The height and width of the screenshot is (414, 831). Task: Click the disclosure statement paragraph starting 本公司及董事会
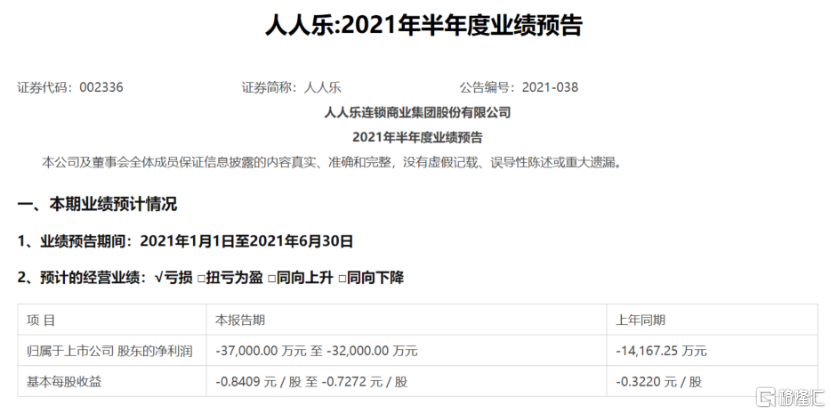(331, 162)
